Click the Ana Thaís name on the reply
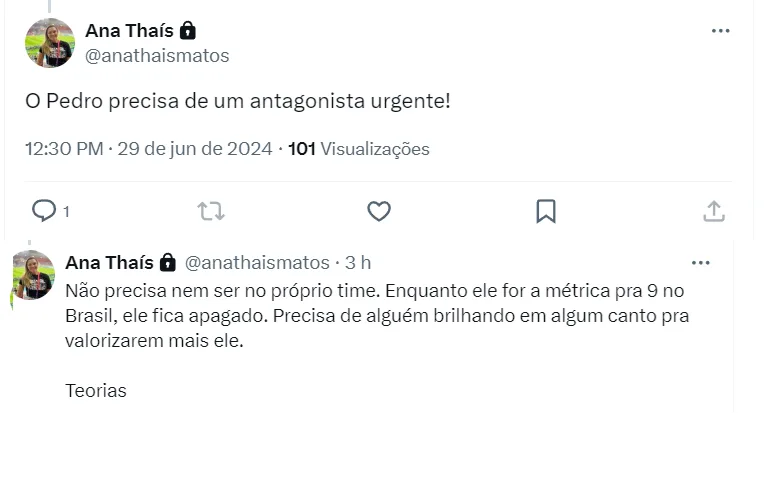Viewport: 775px width, 483px height. (109, 262)
